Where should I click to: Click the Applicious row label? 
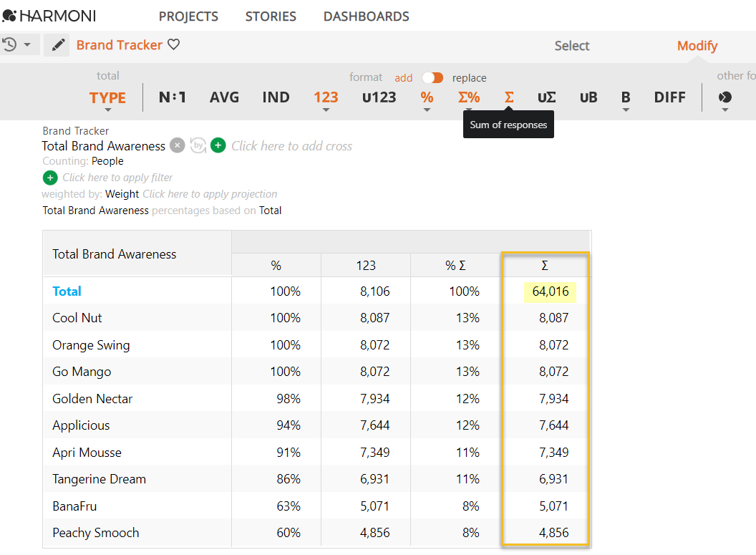81,425
